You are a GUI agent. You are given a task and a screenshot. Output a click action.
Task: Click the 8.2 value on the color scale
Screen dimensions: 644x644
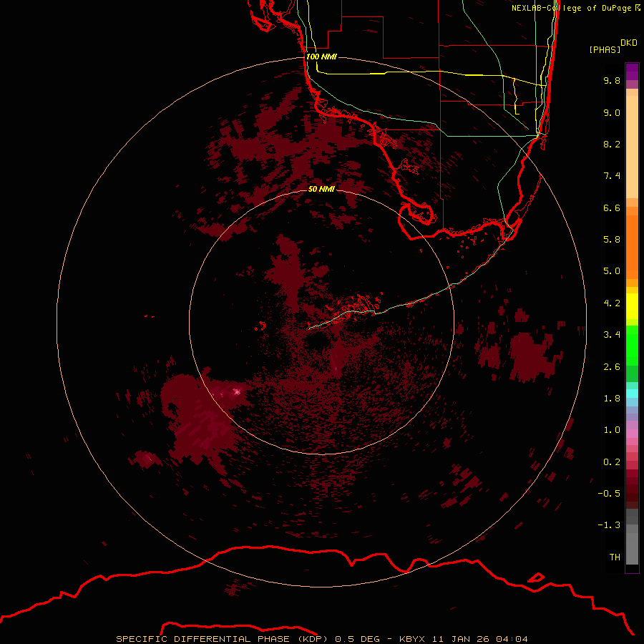(x=612, y=144)
